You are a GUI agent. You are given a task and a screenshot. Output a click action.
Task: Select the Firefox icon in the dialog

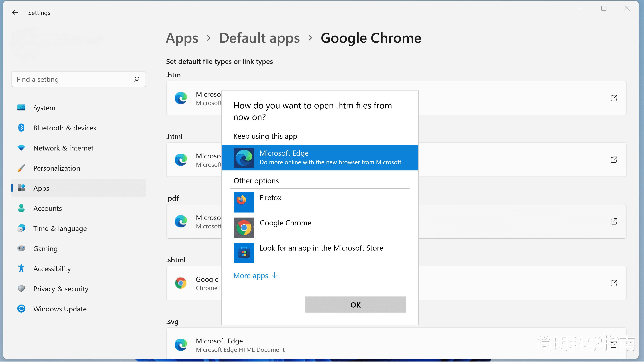[x=244, y=202]
